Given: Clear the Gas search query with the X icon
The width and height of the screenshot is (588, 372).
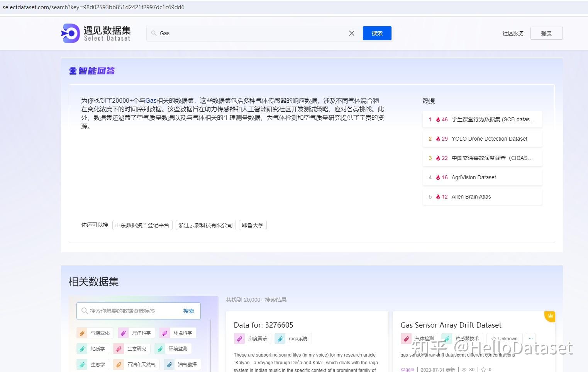Looking at the screenshot, I should click(x=351, y=33).
